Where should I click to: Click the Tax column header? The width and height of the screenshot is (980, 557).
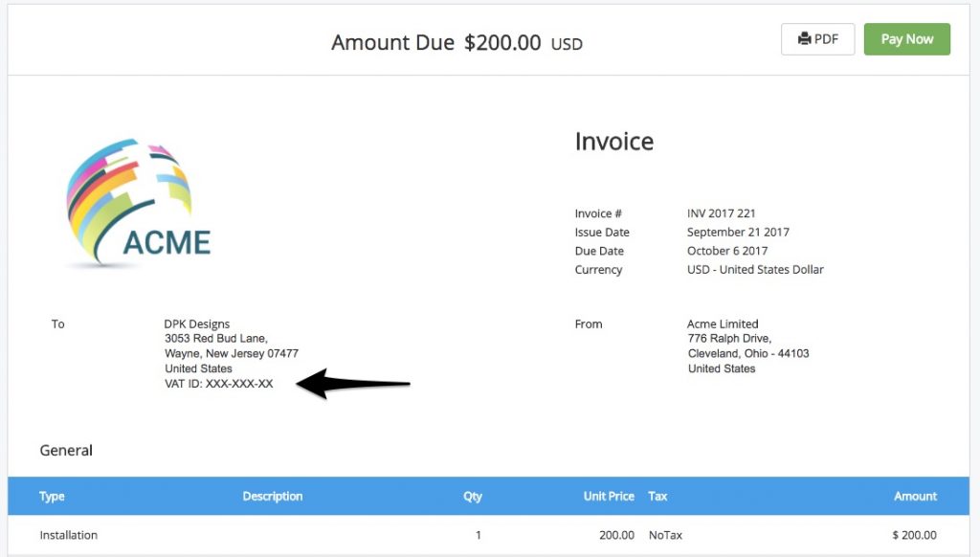(x=657, y=496)
